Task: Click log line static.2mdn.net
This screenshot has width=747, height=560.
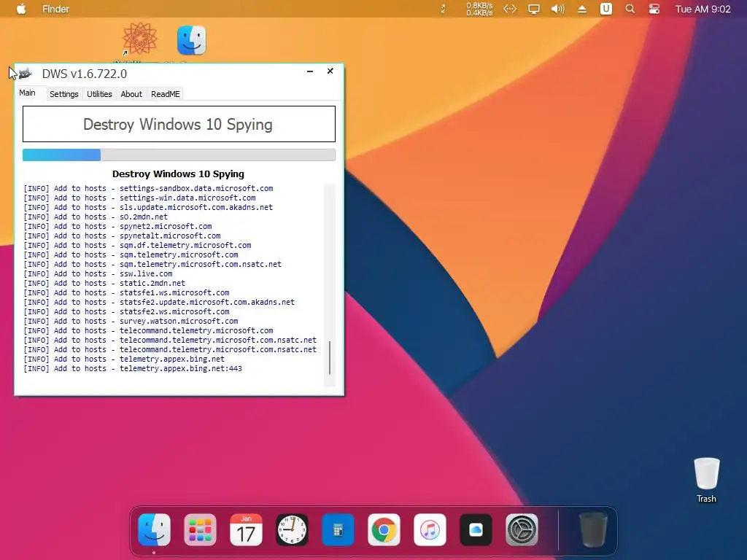Action: point(104,284)
